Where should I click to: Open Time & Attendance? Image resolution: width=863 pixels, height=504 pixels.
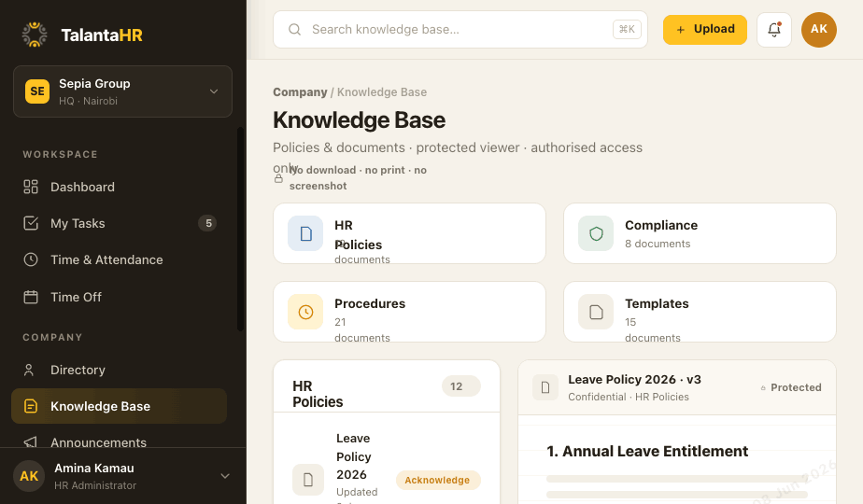click(119, 259)
